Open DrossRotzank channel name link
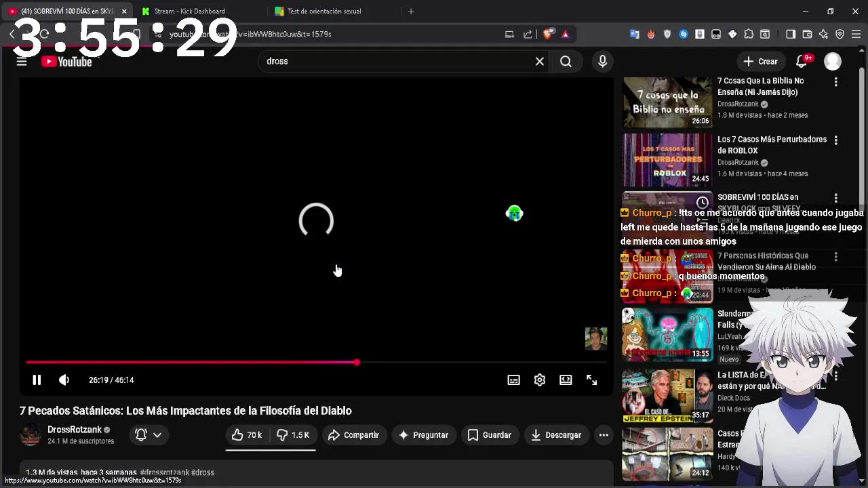 coord(75,430)
